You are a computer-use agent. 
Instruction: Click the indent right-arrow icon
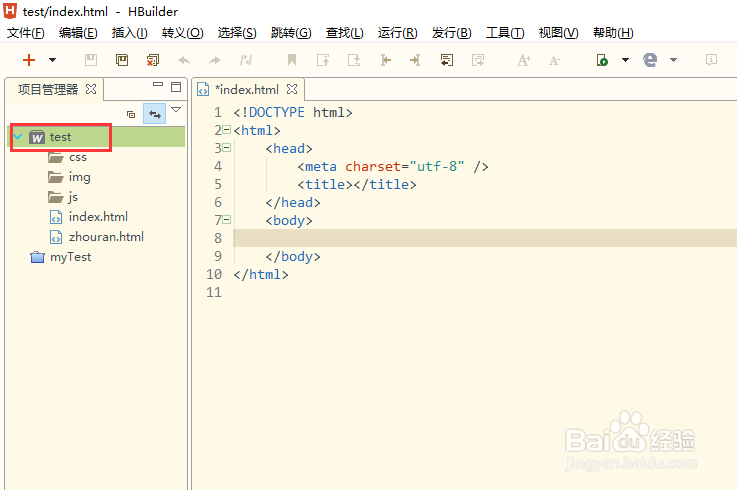[x=415, y=60]
